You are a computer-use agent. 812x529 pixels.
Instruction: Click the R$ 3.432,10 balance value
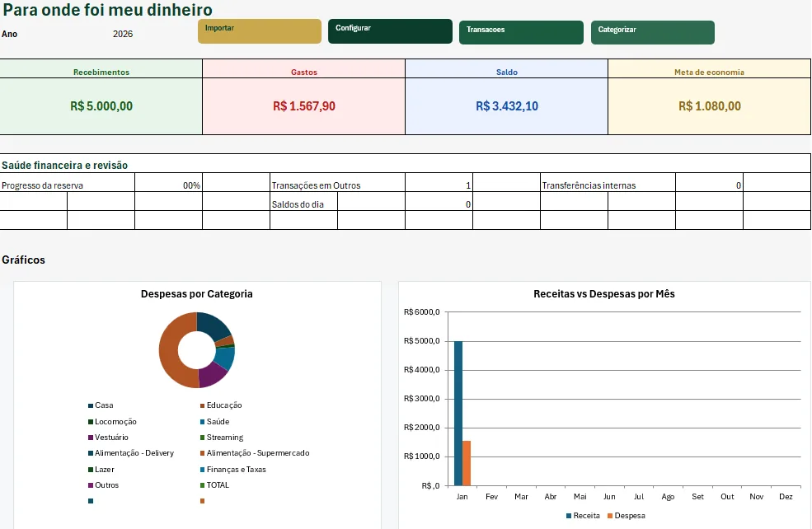[507, 106]
